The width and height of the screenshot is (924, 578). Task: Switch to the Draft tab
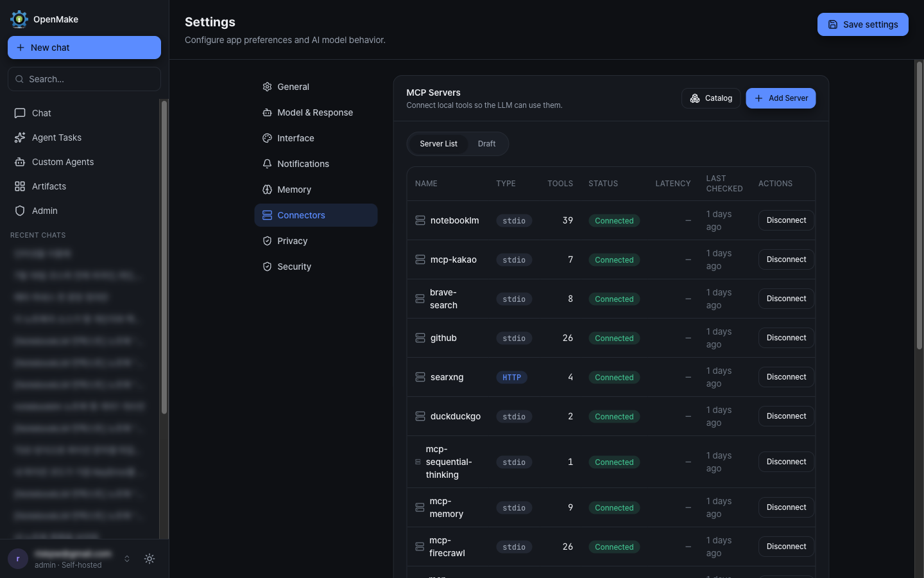tap(486, 144)
